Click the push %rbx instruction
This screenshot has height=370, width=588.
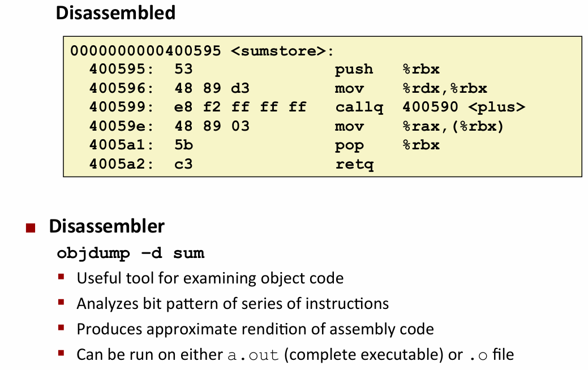(387, 70)
